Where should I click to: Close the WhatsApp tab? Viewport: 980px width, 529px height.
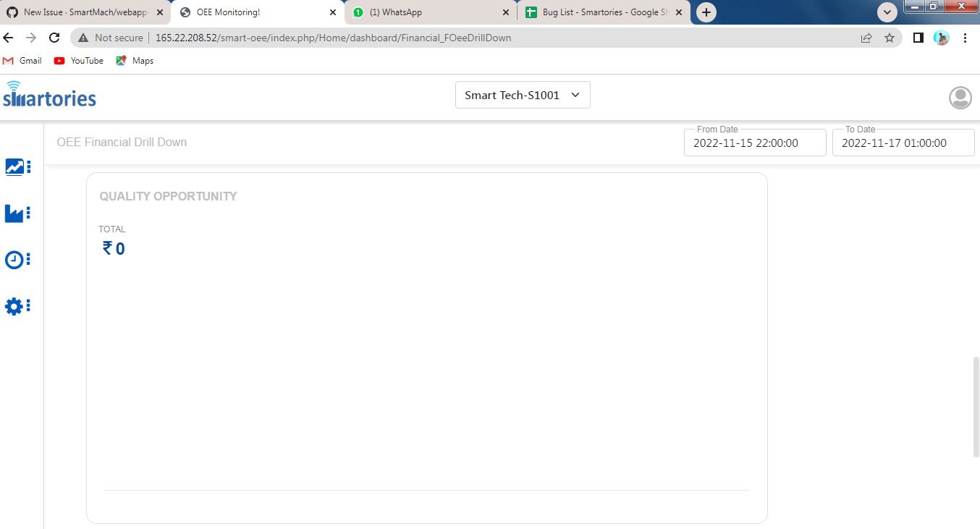pyautogui.click(x=506, y=12)
